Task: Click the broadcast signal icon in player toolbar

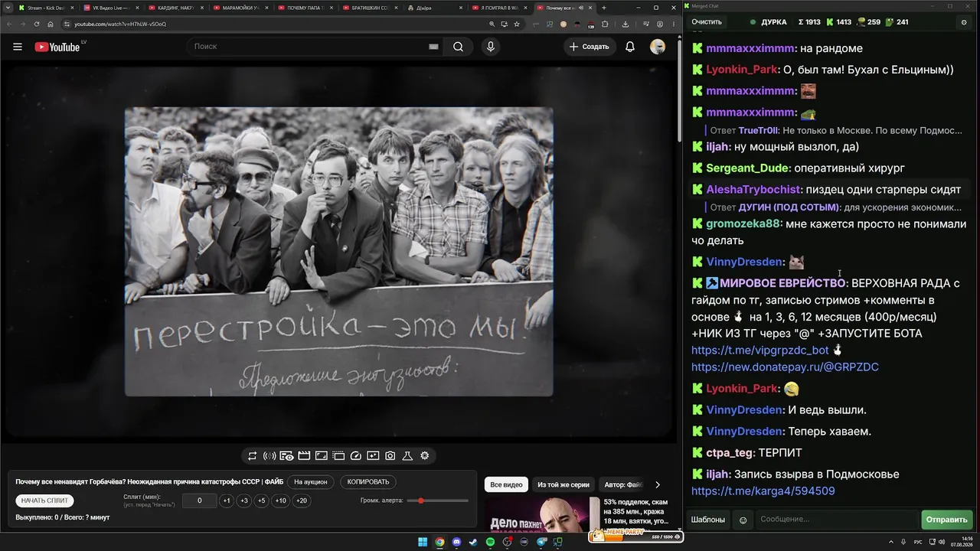Action: click(269, 456)
